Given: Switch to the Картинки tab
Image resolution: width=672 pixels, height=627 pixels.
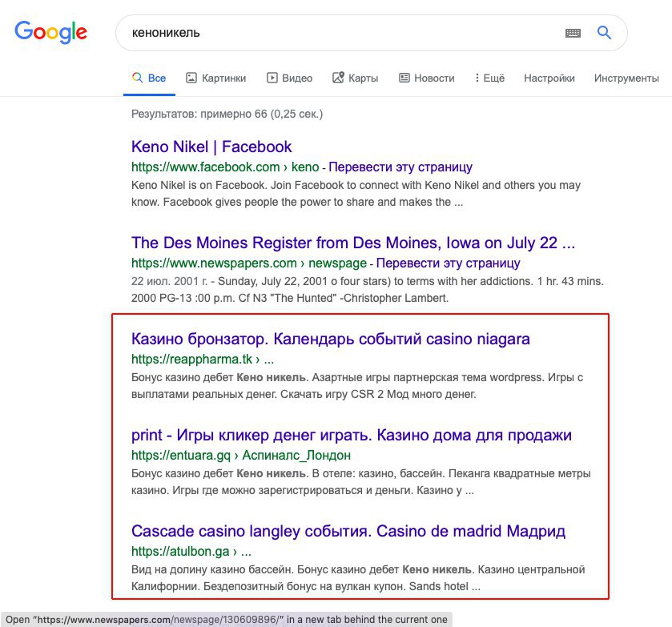Looking at the screenshot, I should coord(216,78).
